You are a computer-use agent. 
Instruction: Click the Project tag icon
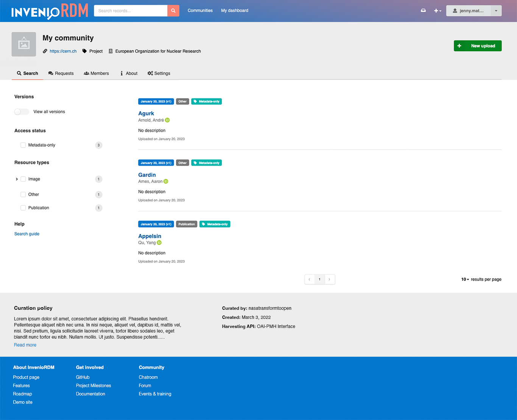pyautogui.click(x=85, y=51)
